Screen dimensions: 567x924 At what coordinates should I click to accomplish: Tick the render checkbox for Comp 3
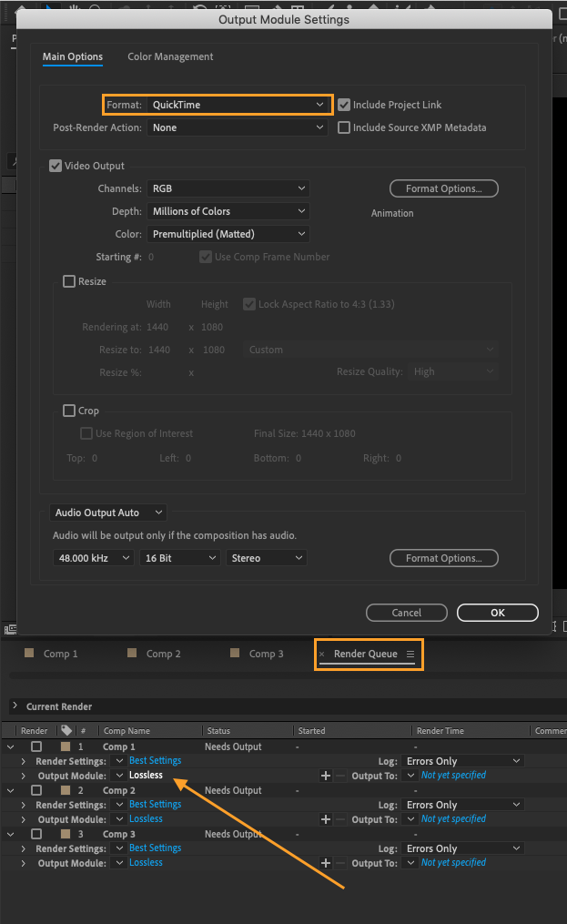pyautogui.click(x=36, y=834)
